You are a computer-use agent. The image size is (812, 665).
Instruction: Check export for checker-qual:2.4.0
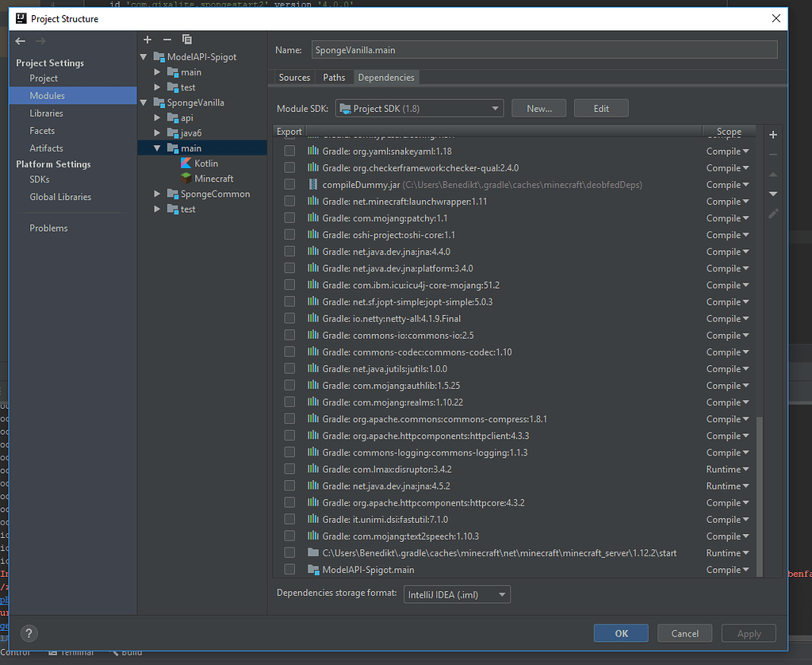pos(289,168)
